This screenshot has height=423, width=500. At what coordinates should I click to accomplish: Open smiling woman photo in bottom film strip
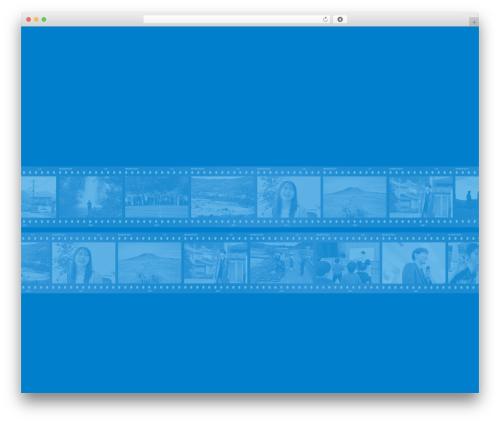click(x=84, y=263)
